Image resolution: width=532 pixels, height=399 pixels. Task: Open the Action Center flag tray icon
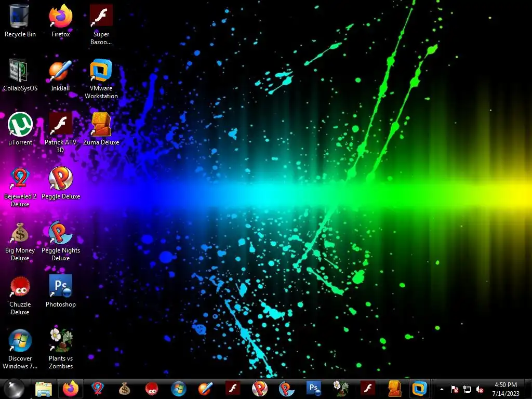point(454,389)
